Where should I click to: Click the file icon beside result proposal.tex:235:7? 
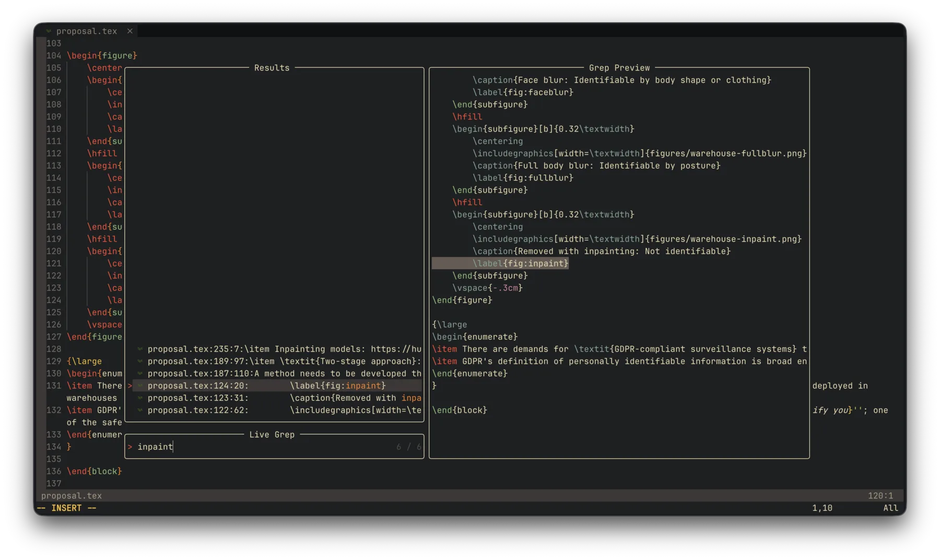tap(139, 349)
